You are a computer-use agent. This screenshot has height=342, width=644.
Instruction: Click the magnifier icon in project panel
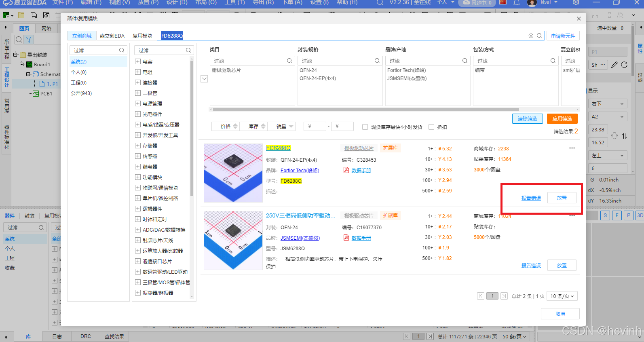click(x=19, y=40)
